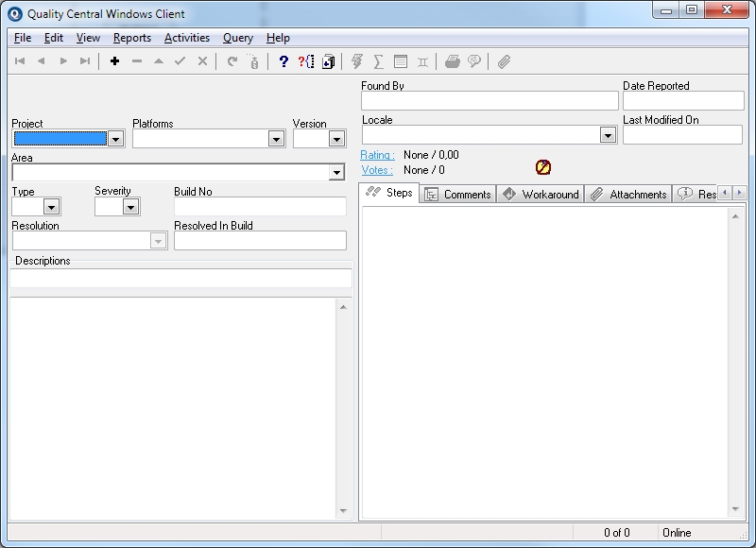Open the Query menu
756x548 pixels.
(238, 38)
